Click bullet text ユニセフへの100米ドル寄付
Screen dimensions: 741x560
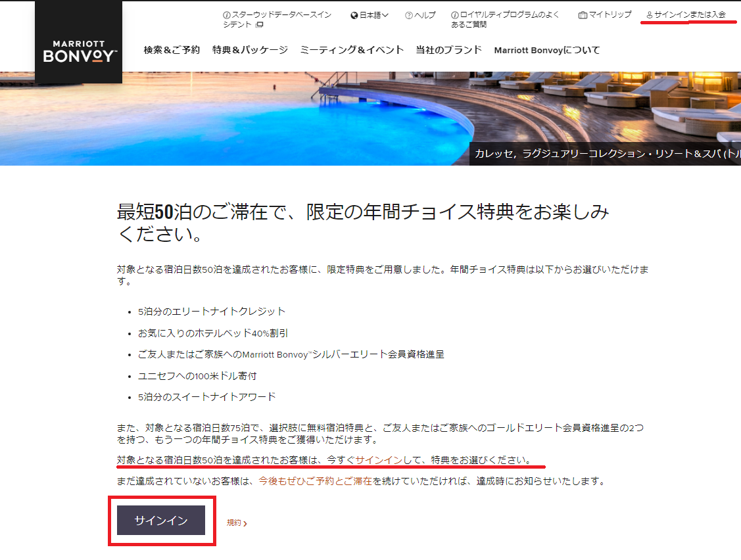(x=197, y=376)
